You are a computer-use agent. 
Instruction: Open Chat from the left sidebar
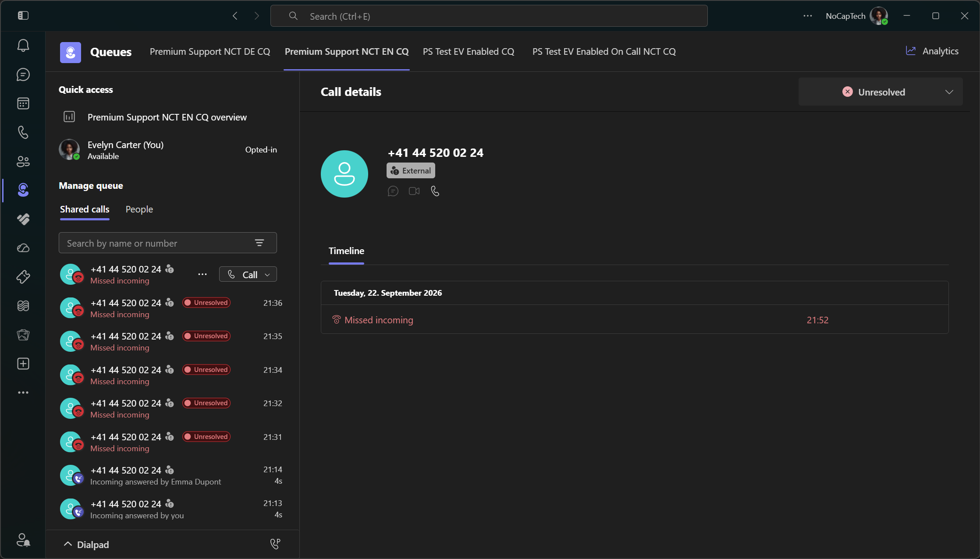tap(23, 74)
